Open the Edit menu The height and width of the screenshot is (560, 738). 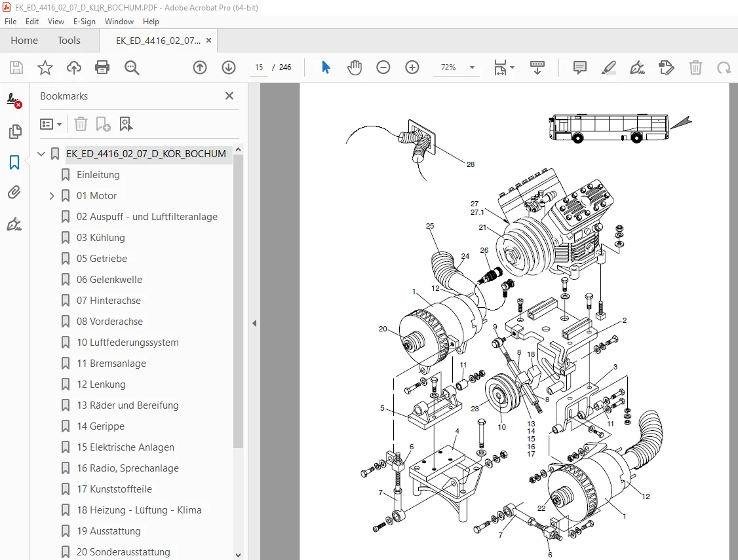(x=32, y=22)
